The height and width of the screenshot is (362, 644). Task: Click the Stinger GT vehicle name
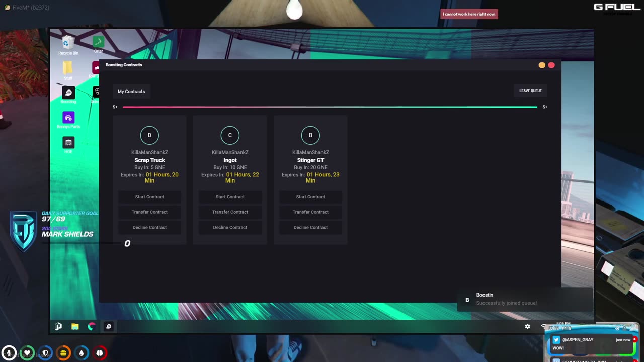[310, 160]
